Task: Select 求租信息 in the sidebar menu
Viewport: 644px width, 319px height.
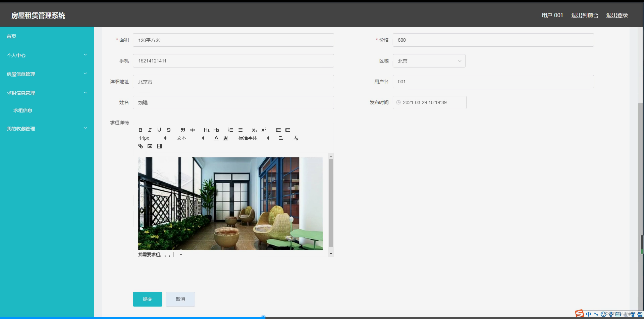Action: tap(23, 110)
